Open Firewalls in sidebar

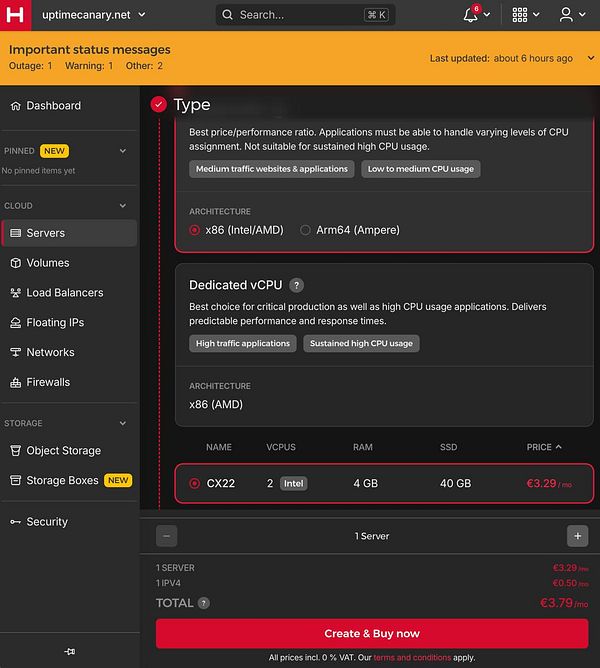[x=69, y=382]
